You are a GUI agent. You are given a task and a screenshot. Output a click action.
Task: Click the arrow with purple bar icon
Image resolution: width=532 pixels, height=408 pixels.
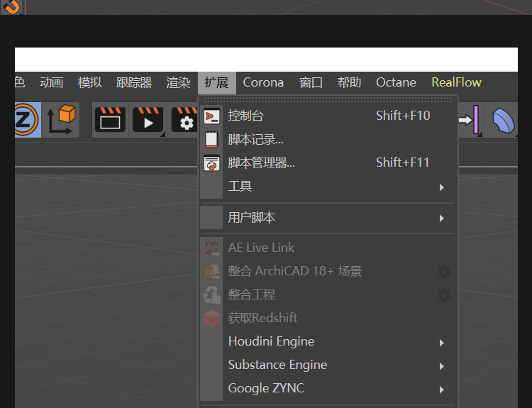[x=469, y=119]
